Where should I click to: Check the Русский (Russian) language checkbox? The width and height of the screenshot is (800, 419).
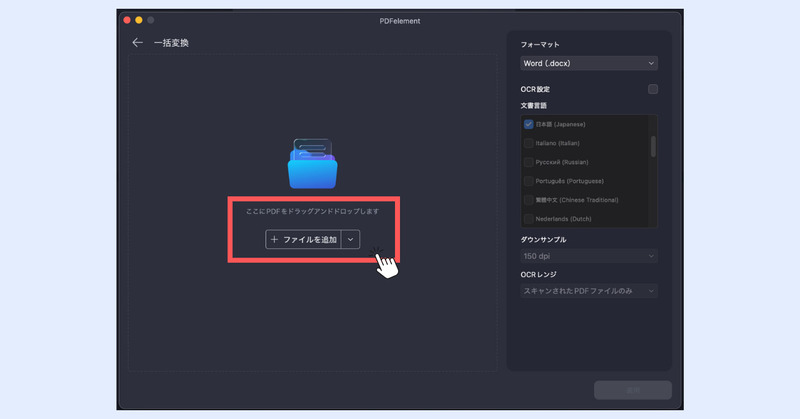[529, 162]
